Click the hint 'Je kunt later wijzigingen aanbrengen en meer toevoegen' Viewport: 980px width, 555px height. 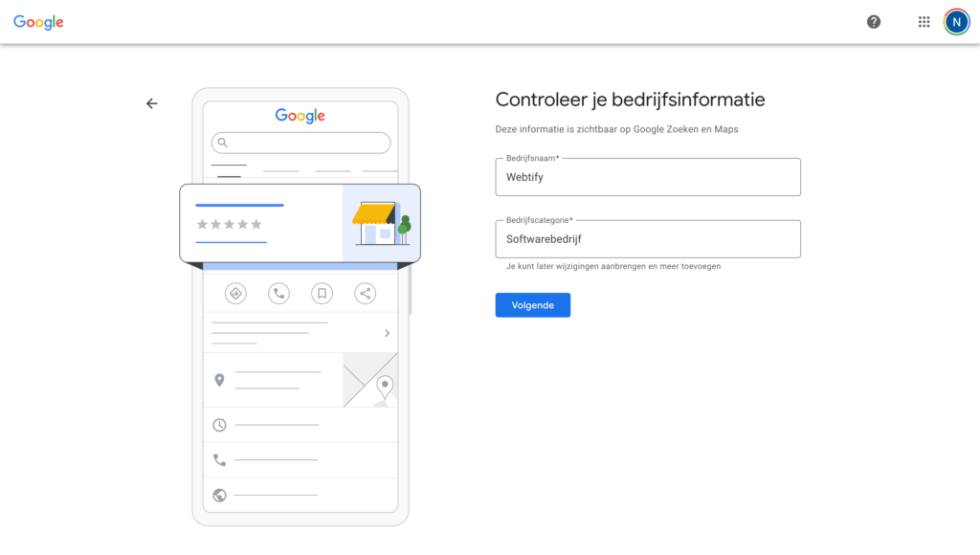click(x=613, y=266)
